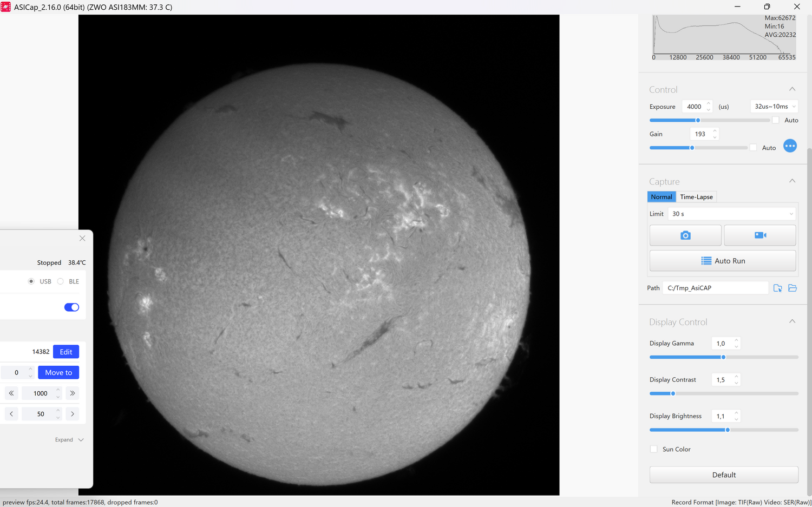Enable Auto exposure checkbox
Screen dimensions: 812x507
coord(776,120)
